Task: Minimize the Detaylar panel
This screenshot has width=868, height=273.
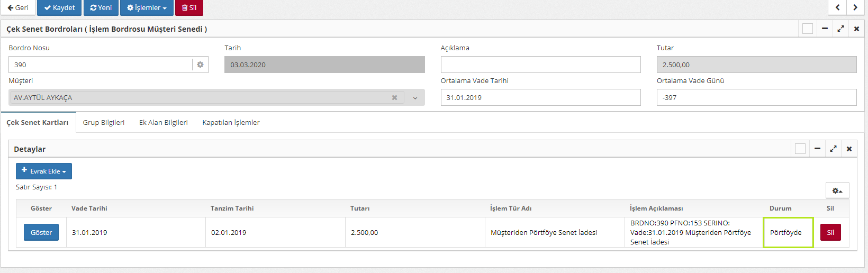Action: [x=817, y=149]
